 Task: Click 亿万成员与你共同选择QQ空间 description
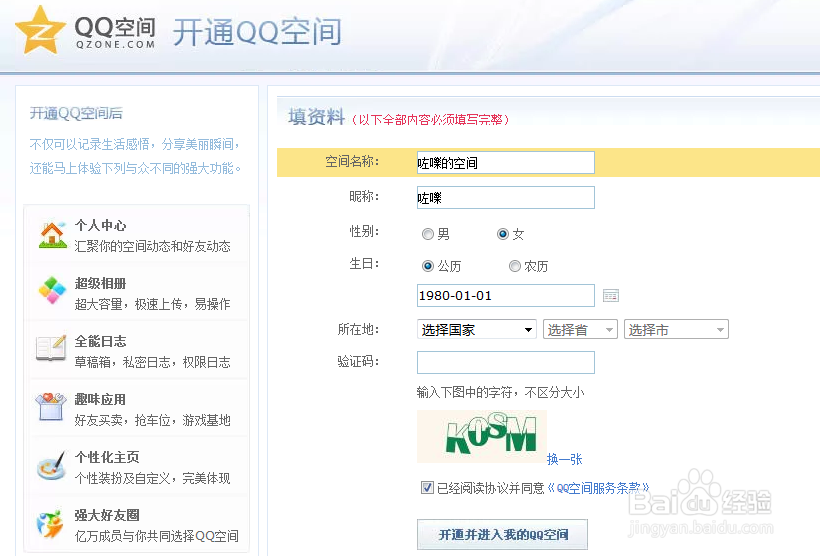[156, 536]
